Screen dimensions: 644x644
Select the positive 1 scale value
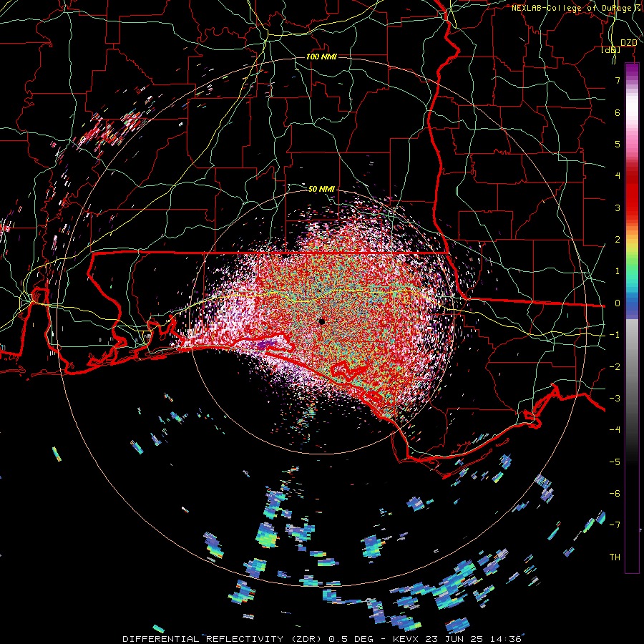(618, 271)
